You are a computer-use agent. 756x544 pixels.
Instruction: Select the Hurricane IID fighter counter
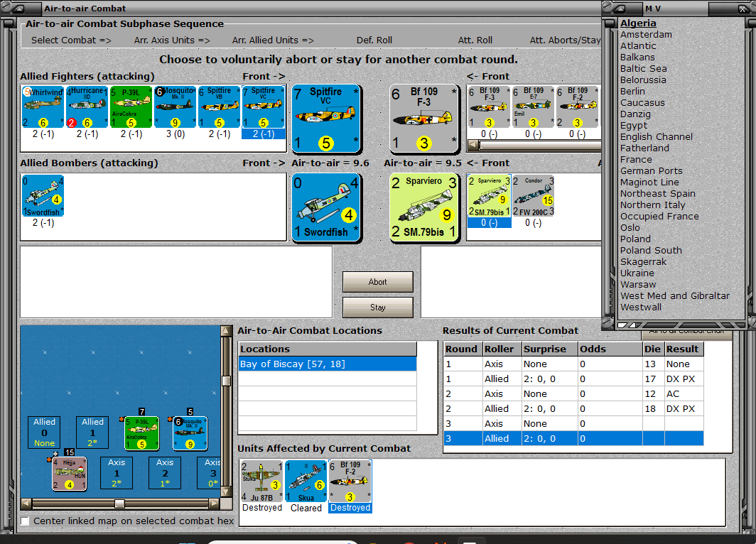87,107
